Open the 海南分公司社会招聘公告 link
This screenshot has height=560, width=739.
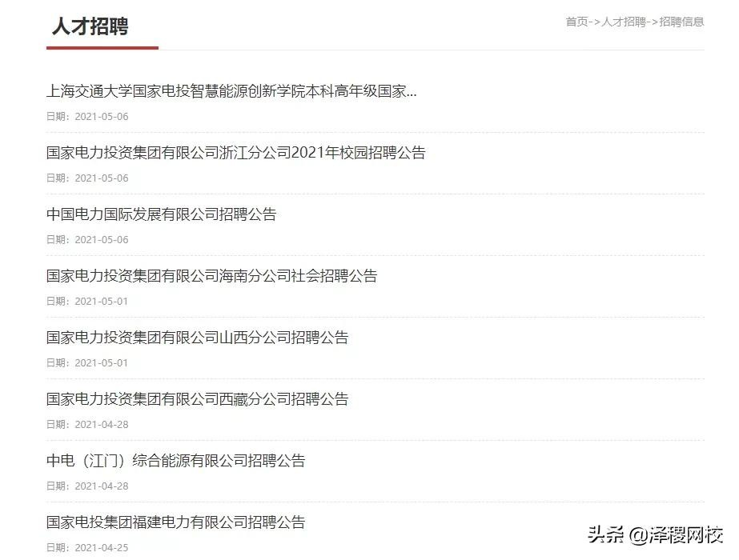[x=211, y=276]
